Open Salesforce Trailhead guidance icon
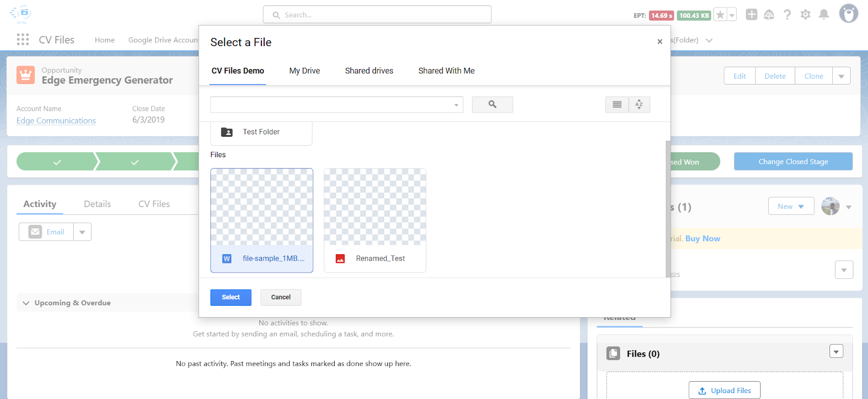Screen dimensions: 868x399 pos(769,15)
